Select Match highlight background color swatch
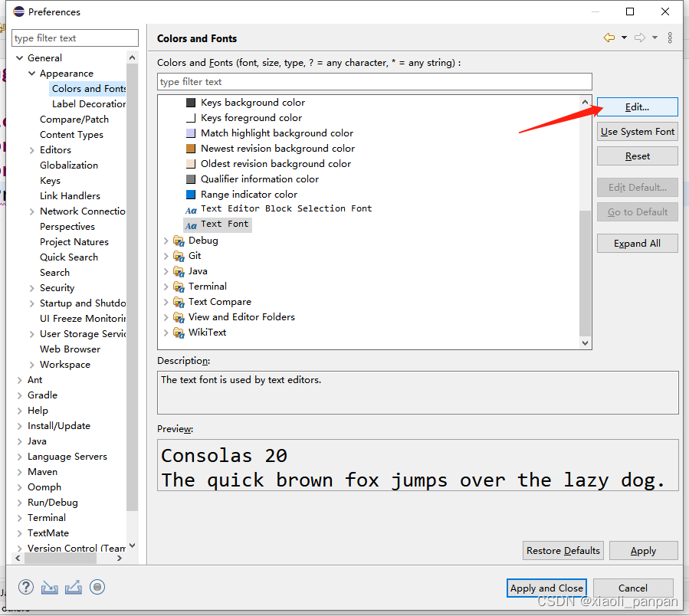The height and width of the screenshot is (616, 689). tap(191, 133)
